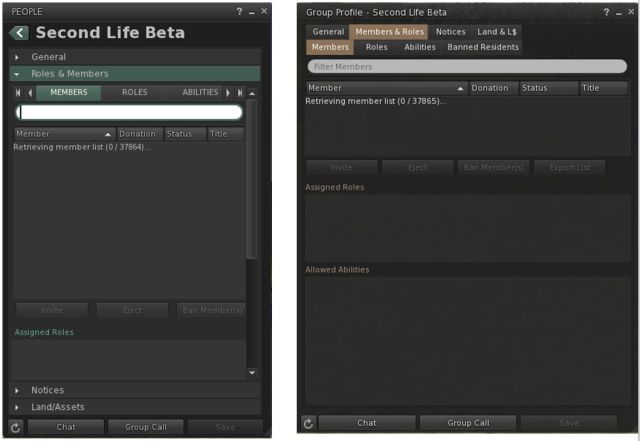
Task: Switch to the ROLES tab in the People panel
Action: (134, 93)
